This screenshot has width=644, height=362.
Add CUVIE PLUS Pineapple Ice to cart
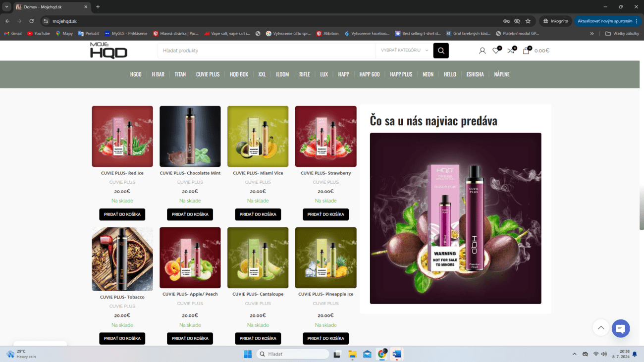(x=326, y=338)
